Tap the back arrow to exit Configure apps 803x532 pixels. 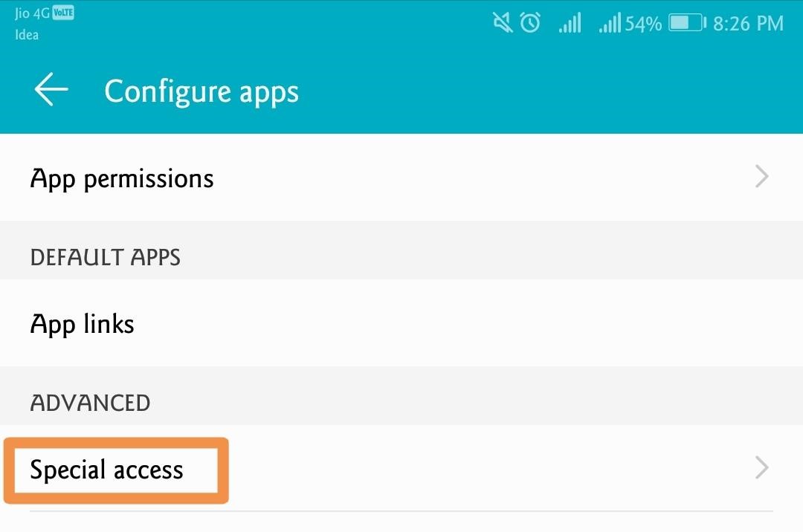pyautogui.click(x=49, y=89)
